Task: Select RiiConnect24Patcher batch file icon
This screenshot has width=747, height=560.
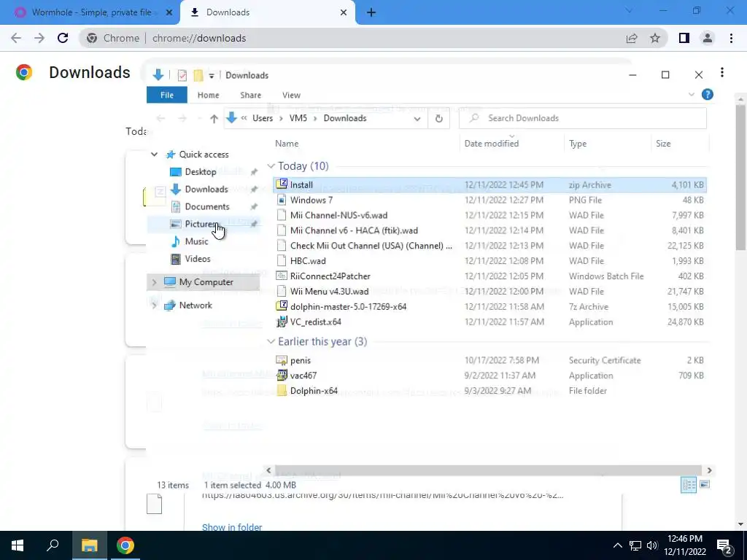Action: 282,276
